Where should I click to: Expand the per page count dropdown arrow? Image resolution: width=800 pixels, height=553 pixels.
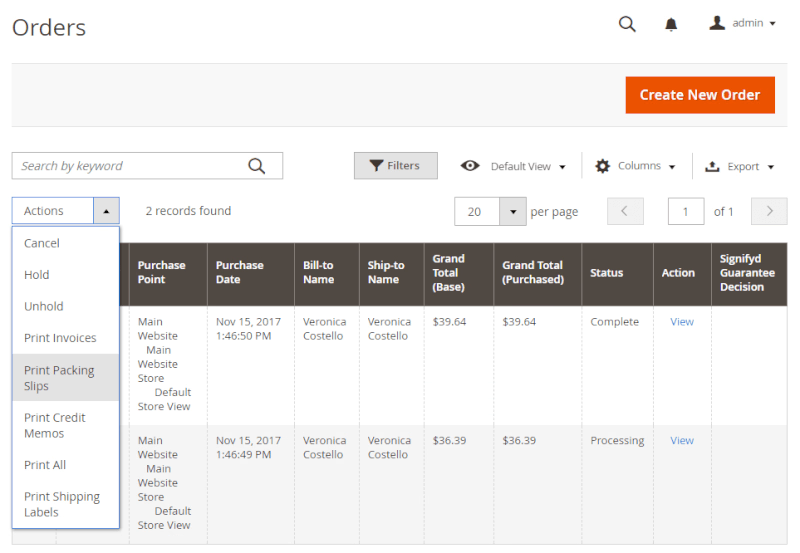tap(512, 211)
